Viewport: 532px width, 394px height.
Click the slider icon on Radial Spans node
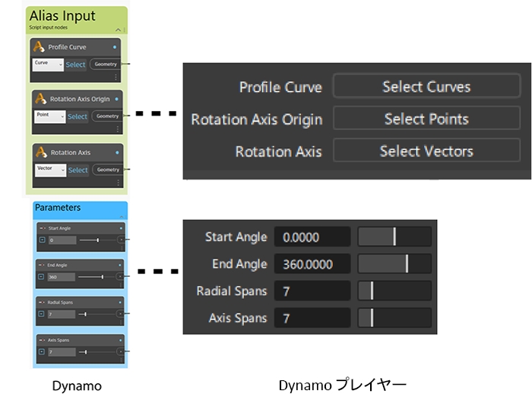[41, 302]
